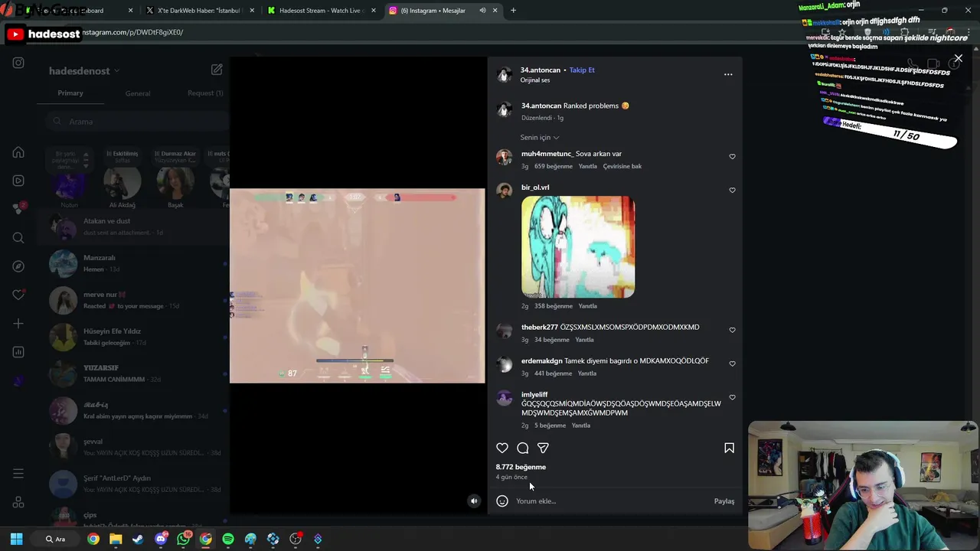This screenshot has width=980, height=551.
Task: Open the Meta apps grid icon in sidebar
Action: pyautogui.click(x=18, y=503)
